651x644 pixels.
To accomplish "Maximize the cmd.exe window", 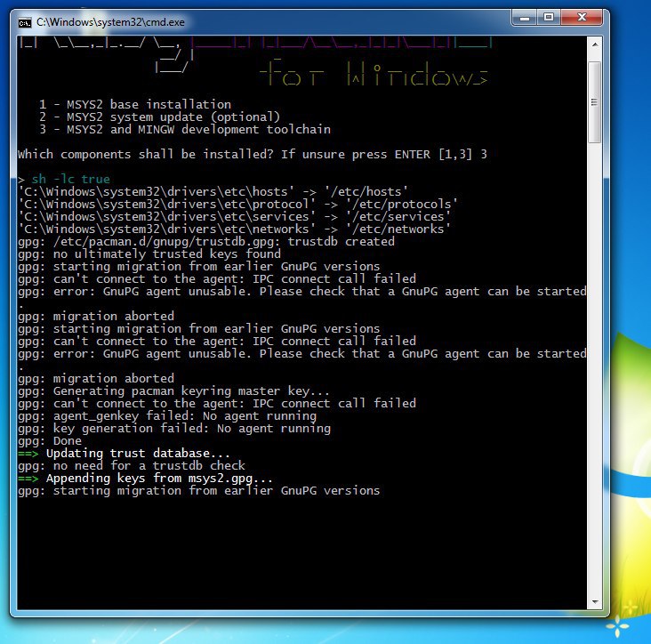I will pos(549,18).
